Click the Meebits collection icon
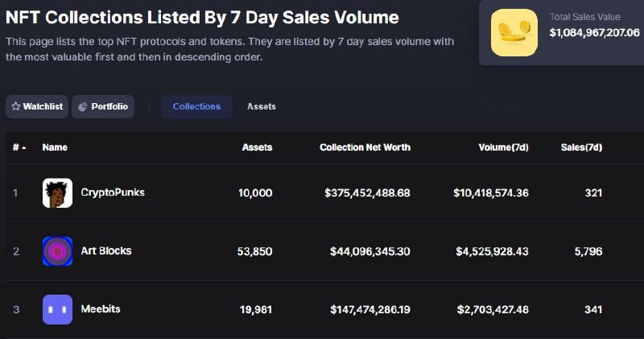Screen dimensions: 644x339 pos(57,309)
